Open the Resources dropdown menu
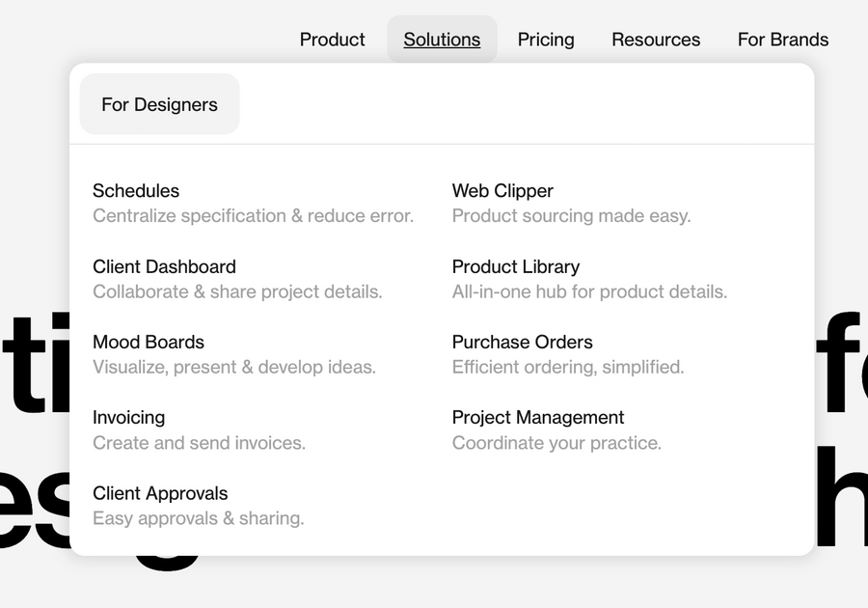Viewport: 868px width, 608px height. [656, 40]
